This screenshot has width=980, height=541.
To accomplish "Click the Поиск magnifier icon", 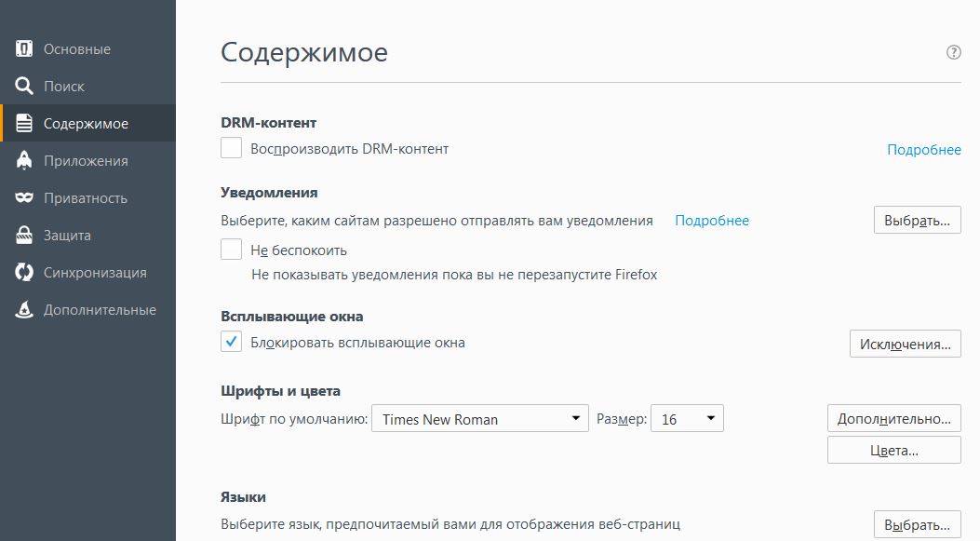I will tap(25, 87).
